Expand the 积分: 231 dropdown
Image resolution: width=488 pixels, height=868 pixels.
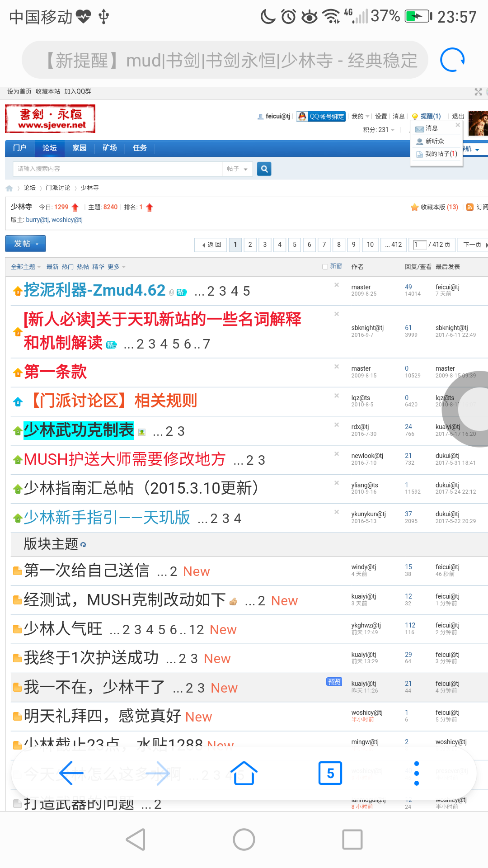[x=379, y=130]
